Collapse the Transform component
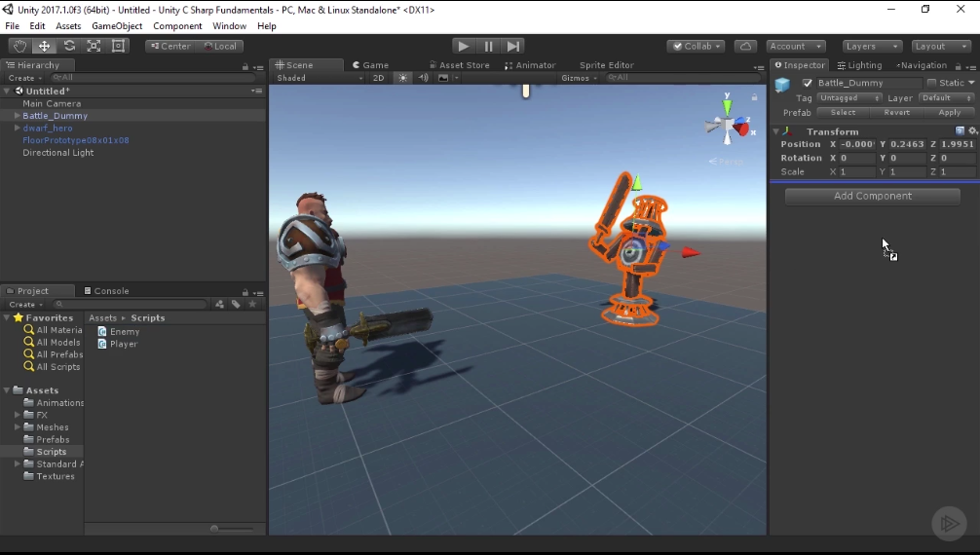 coord(776,131)
